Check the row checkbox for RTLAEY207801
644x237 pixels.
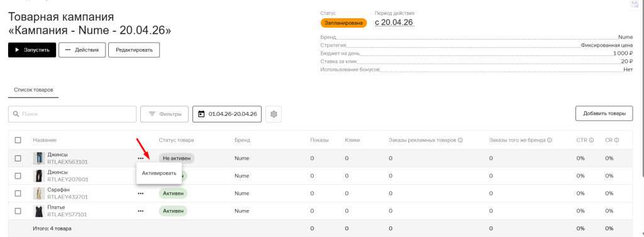point(18,176)
